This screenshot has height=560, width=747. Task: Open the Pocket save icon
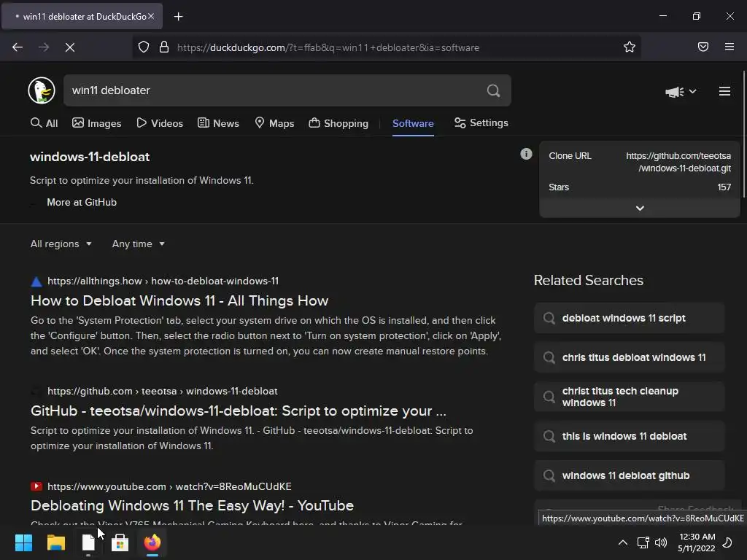[x=703, y=47]
